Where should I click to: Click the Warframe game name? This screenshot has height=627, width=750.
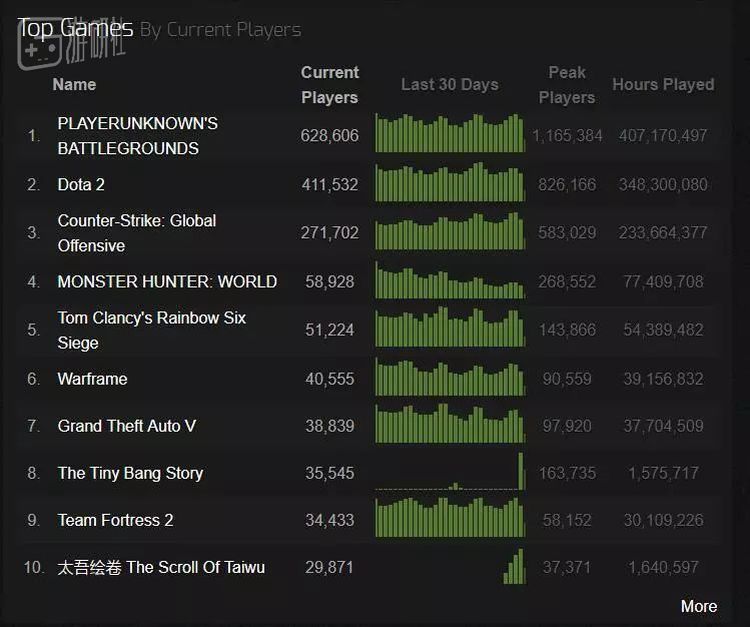coord(92,379)
